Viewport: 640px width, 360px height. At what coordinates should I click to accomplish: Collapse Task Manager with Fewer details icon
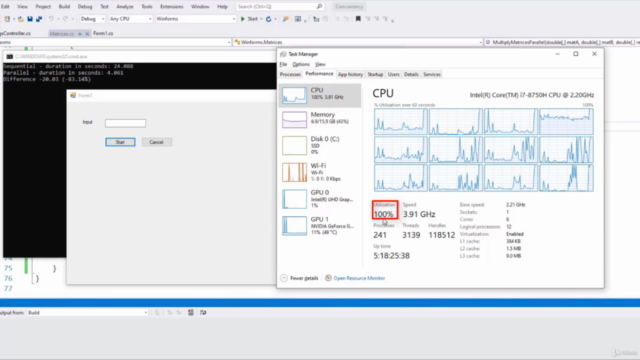(x=284, y=278)
